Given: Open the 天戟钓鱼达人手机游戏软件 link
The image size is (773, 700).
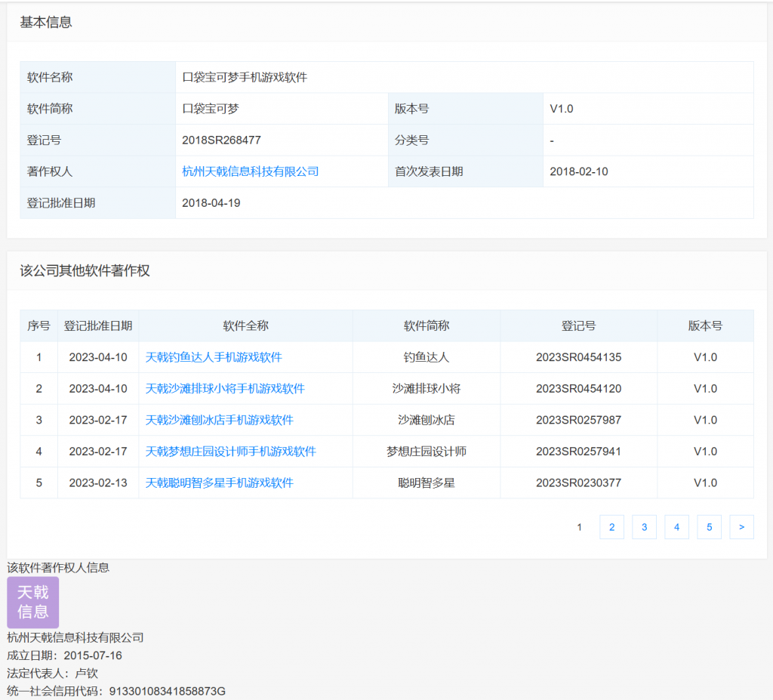Looking at the screenshot, I should [214, 357].
